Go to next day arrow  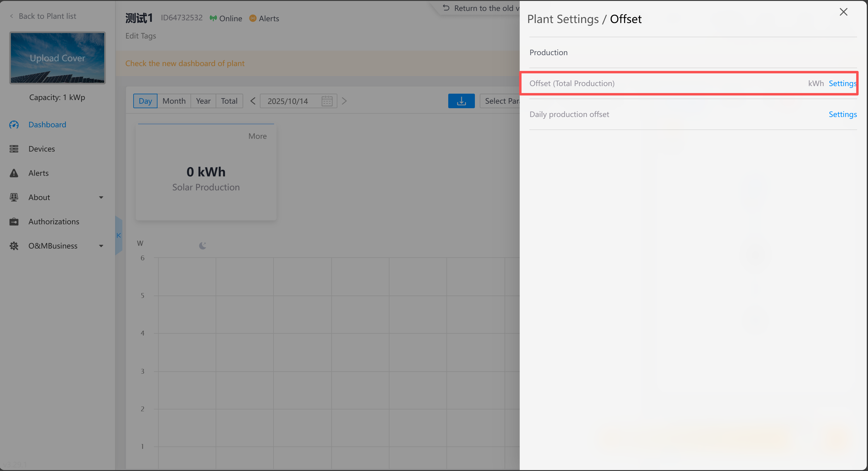pos(344,101)
